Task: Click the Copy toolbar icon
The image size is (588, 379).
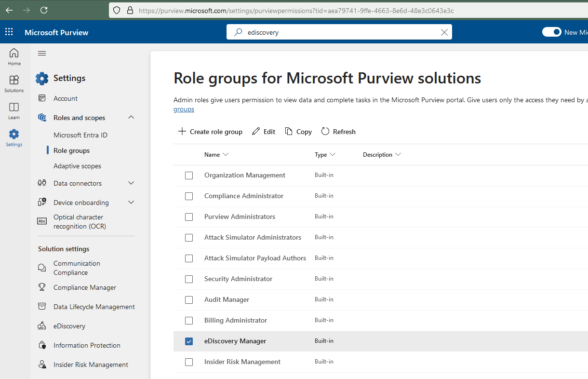Action: [x=289, y=132]
